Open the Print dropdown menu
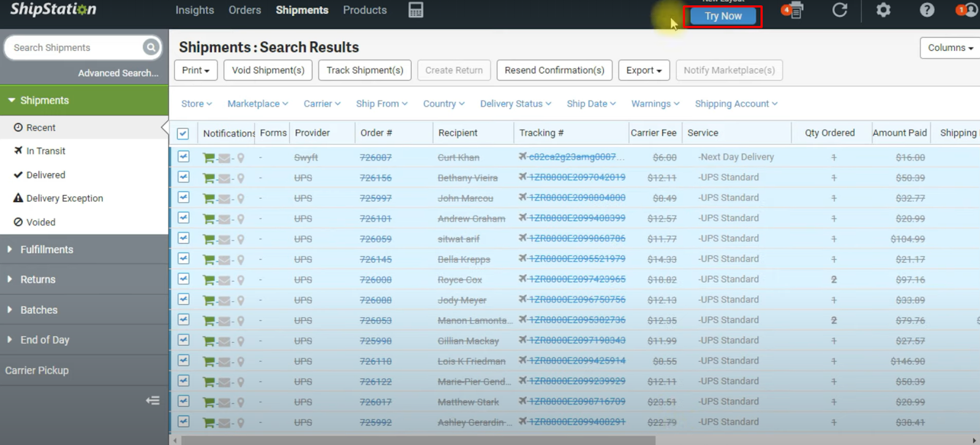 [196, 70]
